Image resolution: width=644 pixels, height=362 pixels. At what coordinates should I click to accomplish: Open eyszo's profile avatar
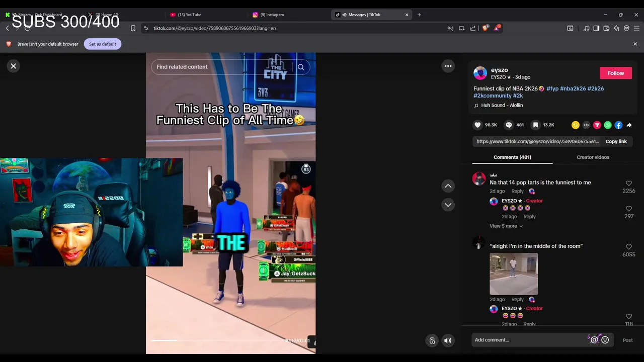pos(480,73)
